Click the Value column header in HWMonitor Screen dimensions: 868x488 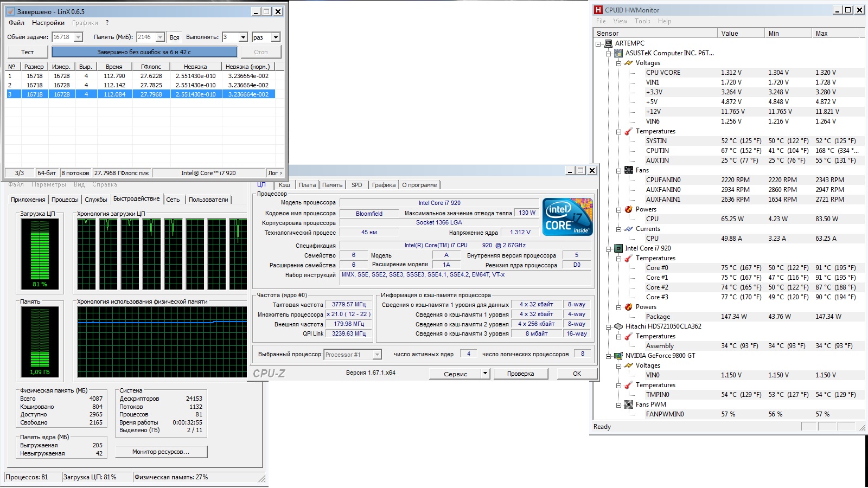(x=741, y=34)
